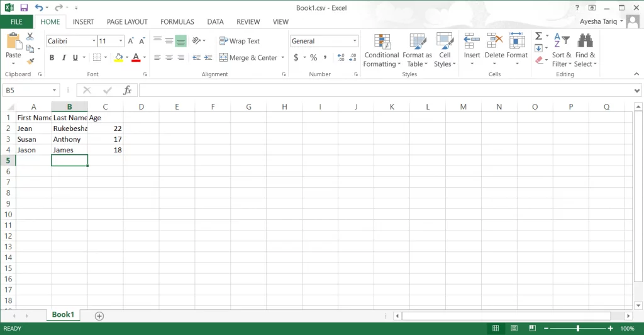Toggle Bottom Align for cell
The height and width of the screenshot is (335, 644).
tap(180, 41)
